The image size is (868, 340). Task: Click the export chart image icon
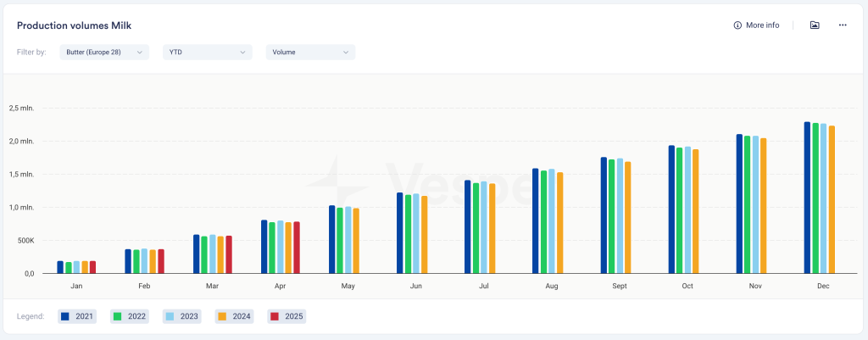tap(815, 25)
